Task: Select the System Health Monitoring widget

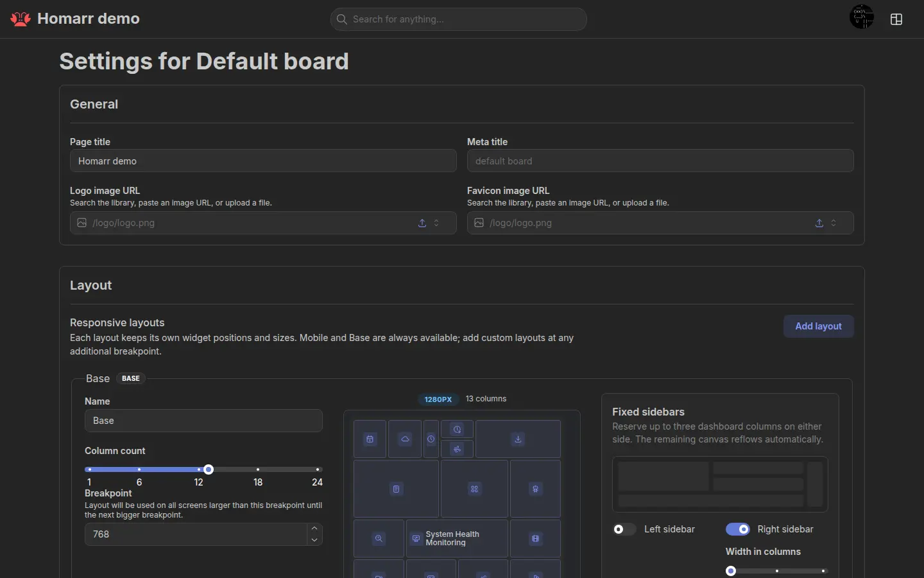Action: click(457, 538)
